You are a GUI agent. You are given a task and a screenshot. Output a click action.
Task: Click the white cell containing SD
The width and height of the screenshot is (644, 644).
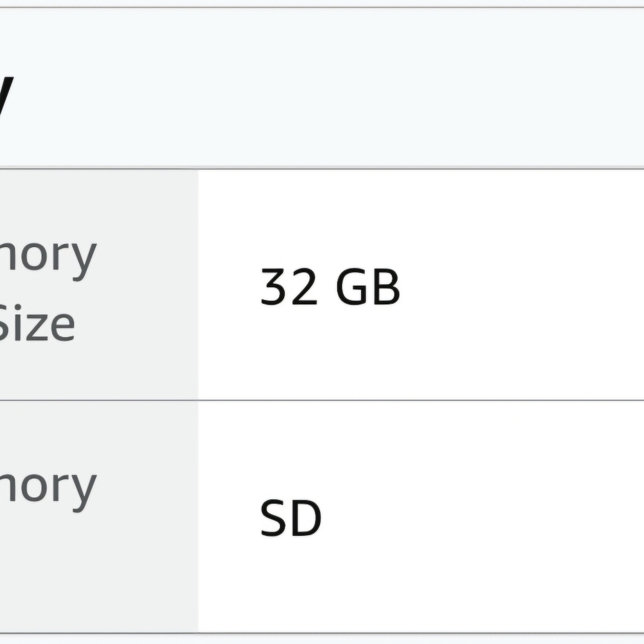[421, 516]
